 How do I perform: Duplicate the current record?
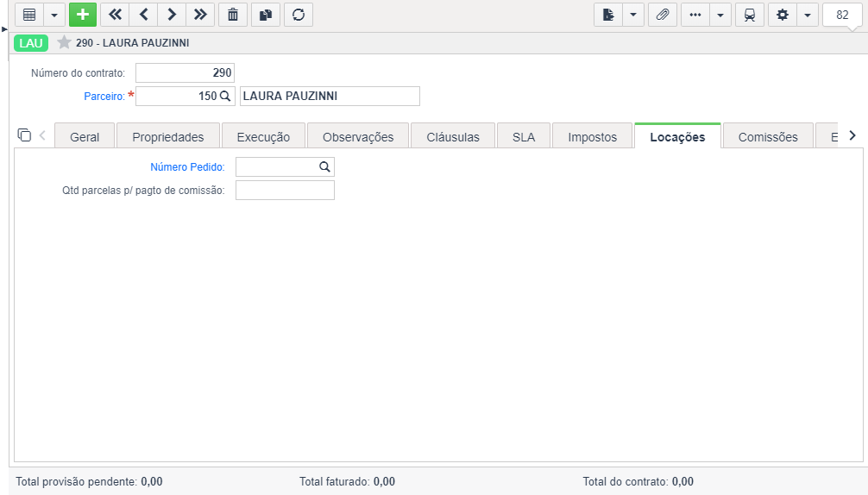pos(266,15)
